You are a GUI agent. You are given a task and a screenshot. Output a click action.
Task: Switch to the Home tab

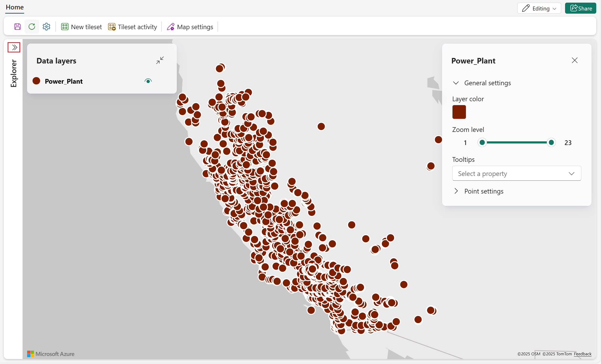coord(15,7)
